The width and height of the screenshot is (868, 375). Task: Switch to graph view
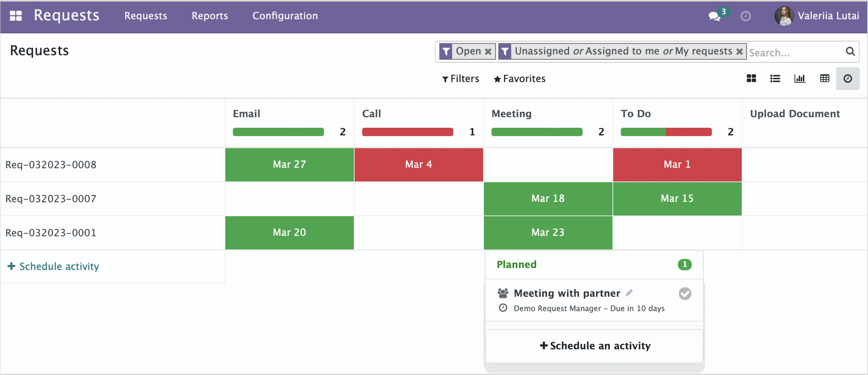tap(800, 79)
